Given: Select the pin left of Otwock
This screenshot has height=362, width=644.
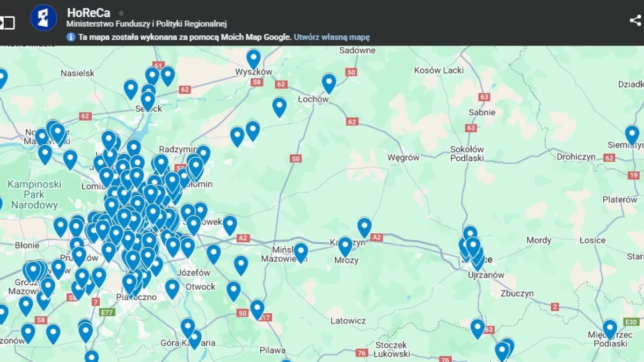Looking at the screenshot, I should tap(172, 288).
